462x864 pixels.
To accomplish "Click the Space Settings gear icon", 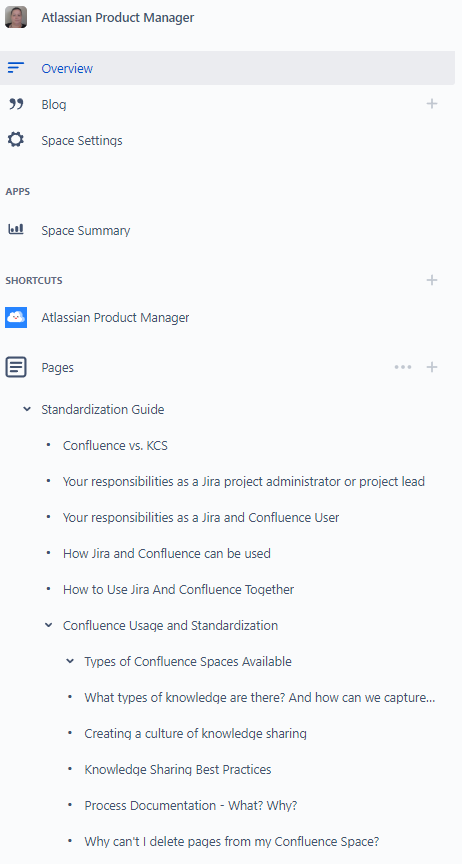I will tap(16, 140).
